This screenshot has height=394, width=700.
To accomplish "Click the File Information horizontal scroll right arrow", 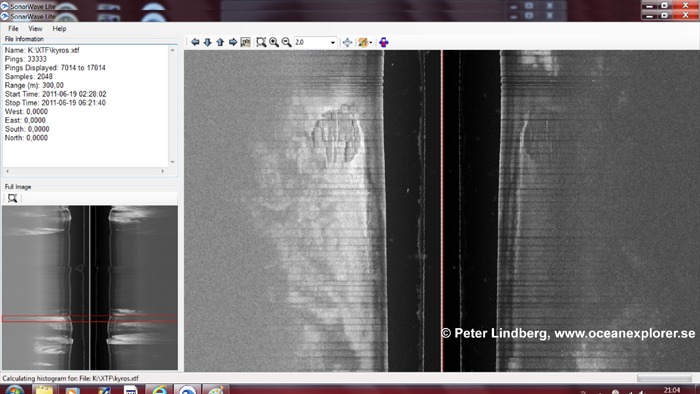I will 162,171.
